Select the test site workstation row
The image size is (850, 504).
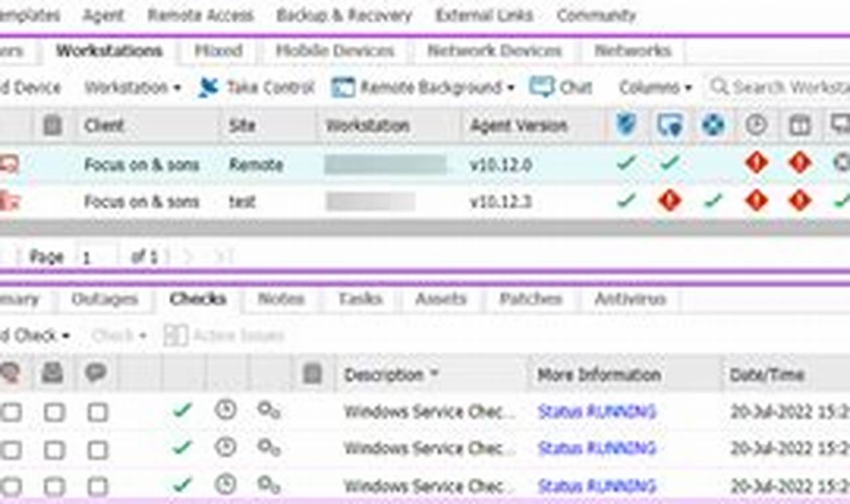(x=425, y=201)
